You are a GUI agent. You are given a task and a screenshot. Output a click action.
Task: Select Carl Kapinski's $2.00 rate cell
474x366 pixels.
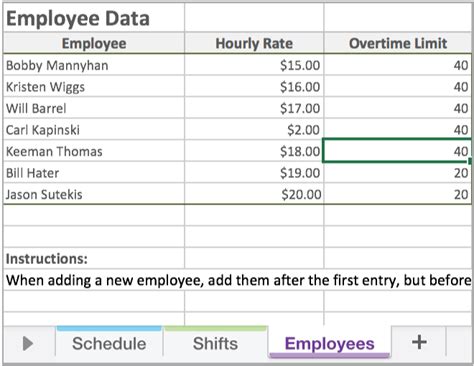click(254, 130)
